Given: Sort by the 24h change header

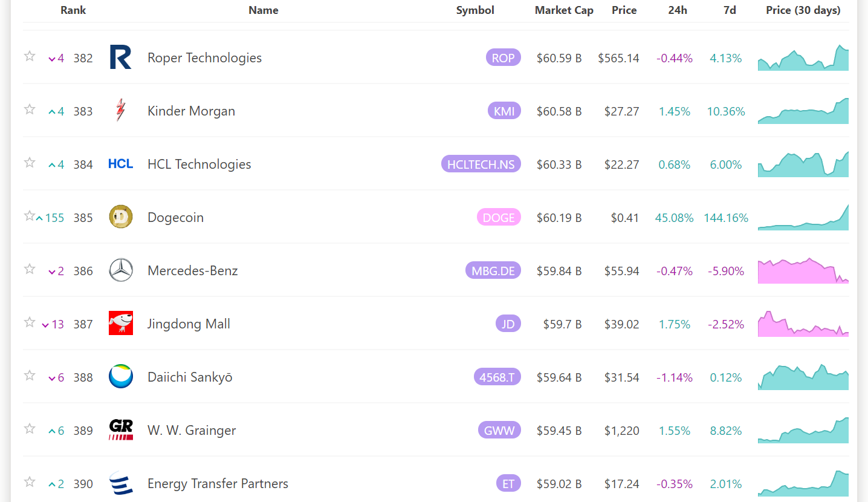Looking at the screenshot, I should click(x=678, y=10).
